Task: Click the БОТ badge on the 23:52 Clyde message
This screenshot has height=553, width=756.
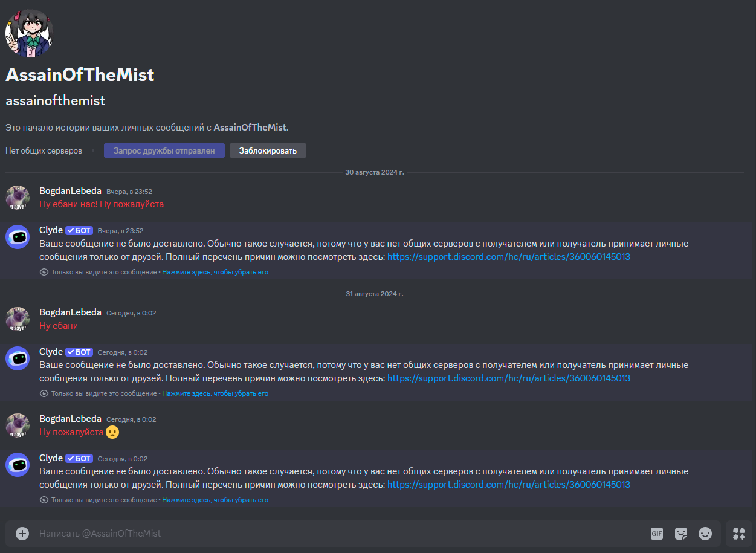Action: pyautogui.click(x=79, y=231)
